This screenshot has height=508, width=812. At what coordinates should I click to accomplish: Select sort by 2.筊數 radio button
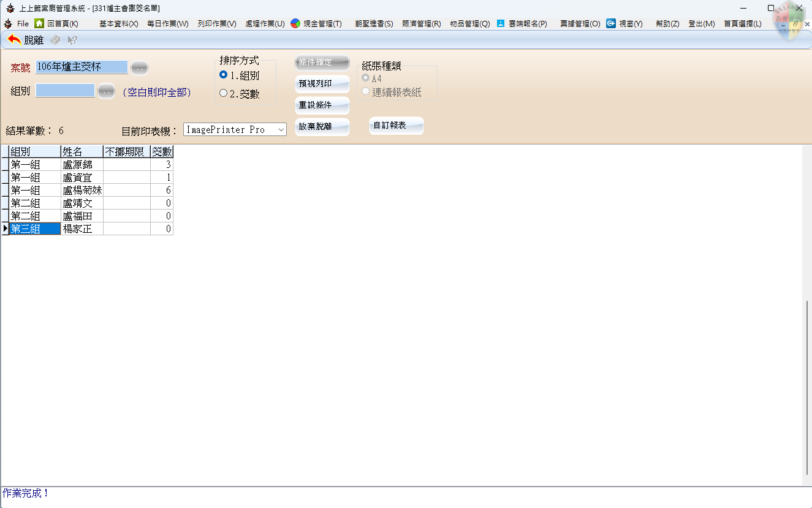pyautogui.click(x=224, y=93)
